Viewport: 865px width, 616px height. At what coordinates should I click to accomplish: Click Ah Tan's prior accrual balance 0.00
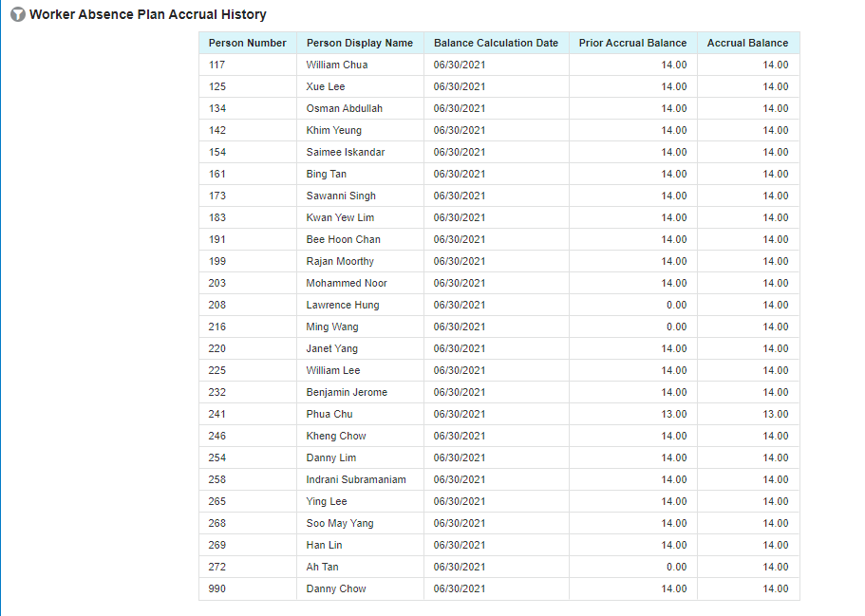tap(676, 567)
